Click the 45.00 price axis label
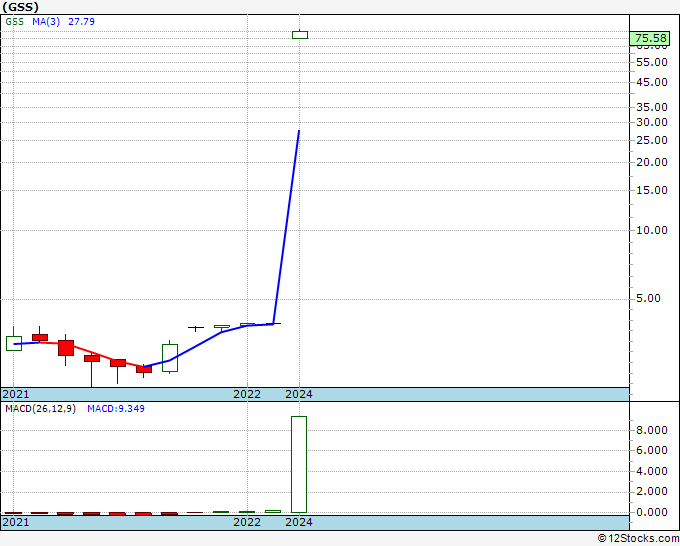680x546 pixels. 652,82
